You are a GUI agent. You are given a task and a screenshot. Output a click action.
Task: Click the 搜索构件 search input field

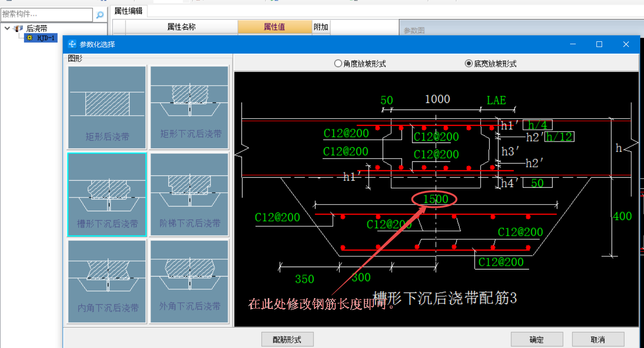[47, 15]
